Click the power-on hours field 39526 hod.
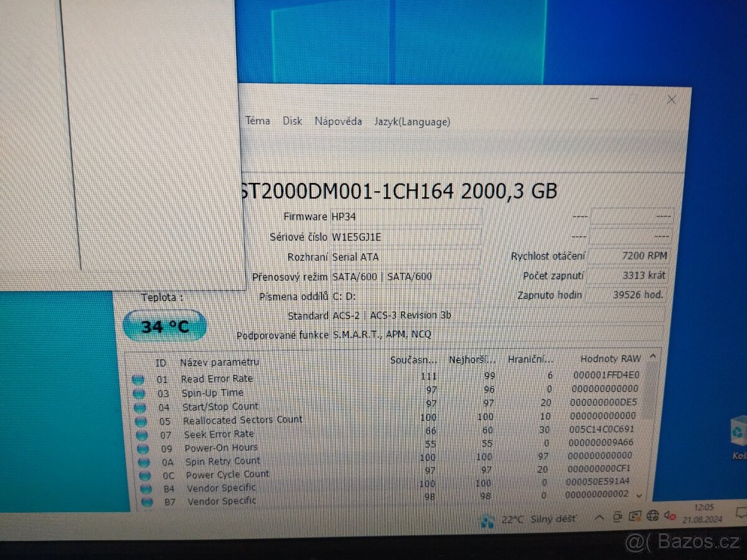This screenshot has height=560, width=747. [626, 294]
